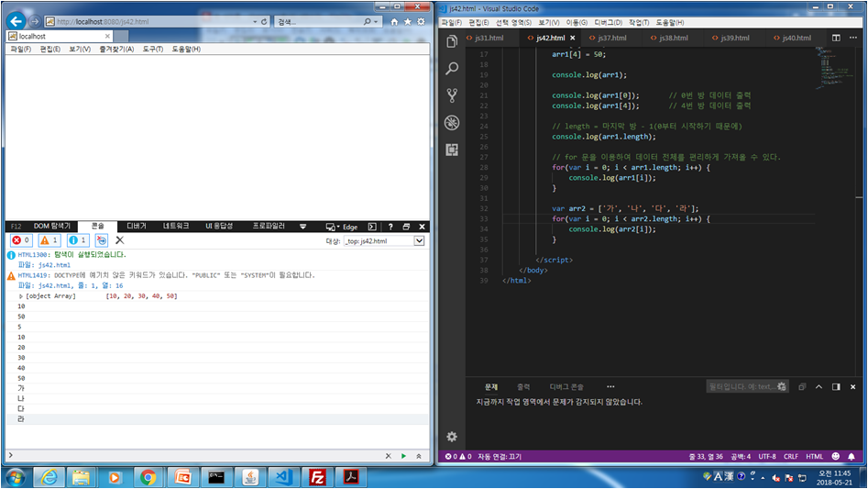The image size is (868, 489).
Task: Open the VS Code feedback smiley
Action: (x=836, y=456)
